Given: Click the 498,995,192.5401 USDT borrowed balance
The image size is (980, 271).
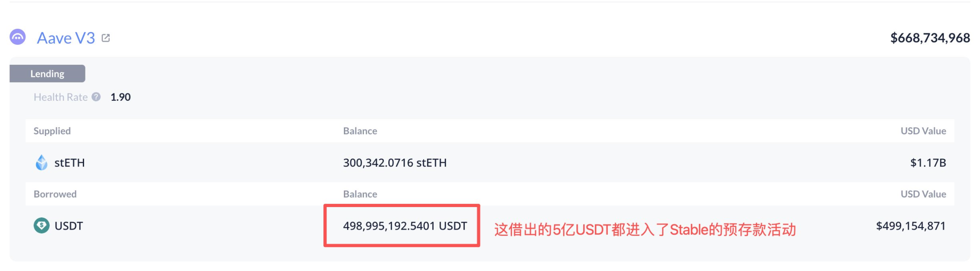Looking at the screenshot, I should [x=405, y=226].
